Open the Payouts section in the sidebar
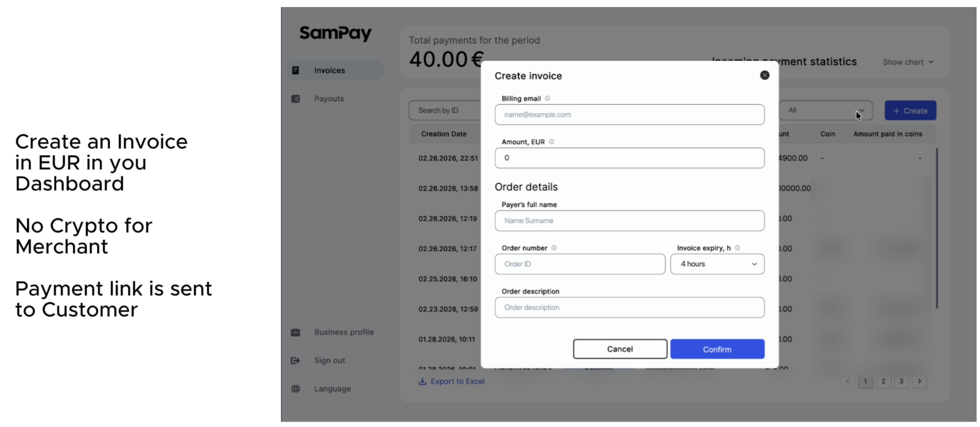The width and height of the screenshot is (980, 427). pyautogui.click(x=329, y=99)
